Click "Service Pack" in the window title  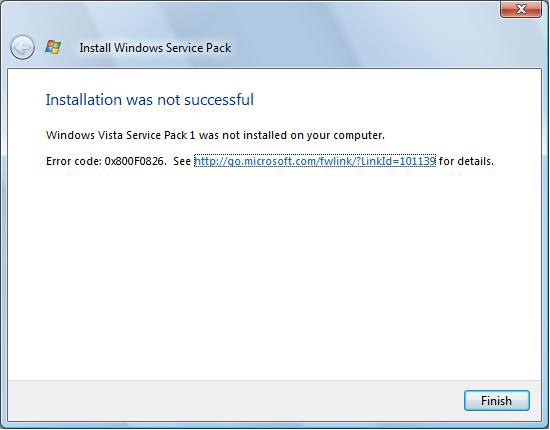tap(198, 48)
